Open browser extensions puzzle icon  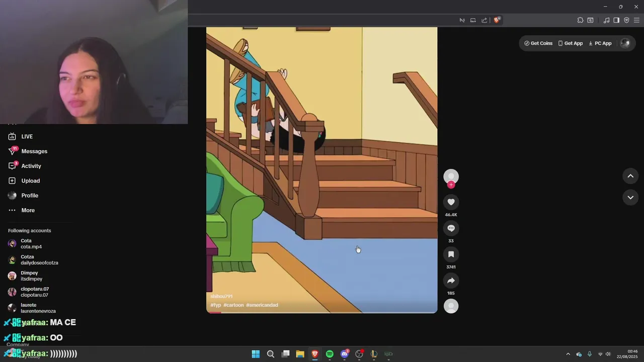click(x=580, y=20)
